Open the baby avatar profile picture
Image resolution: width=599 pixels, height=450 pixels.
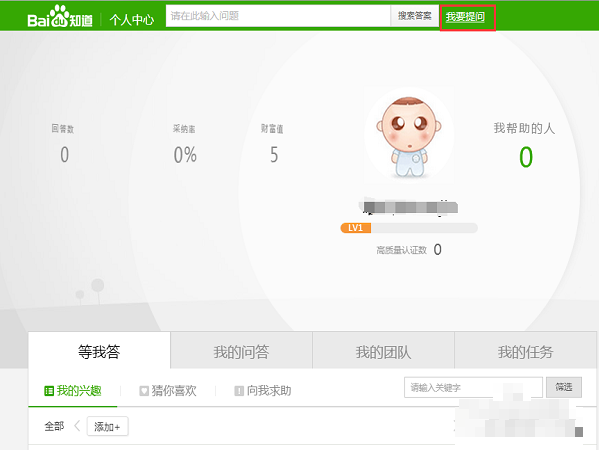click(x=409, y=136)
